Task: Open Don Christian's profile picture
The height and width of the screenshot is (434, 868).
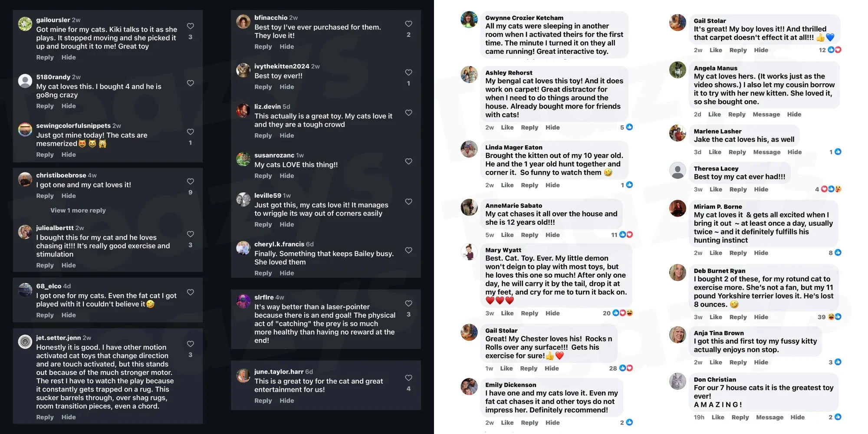Action: (x=677, y=381)
